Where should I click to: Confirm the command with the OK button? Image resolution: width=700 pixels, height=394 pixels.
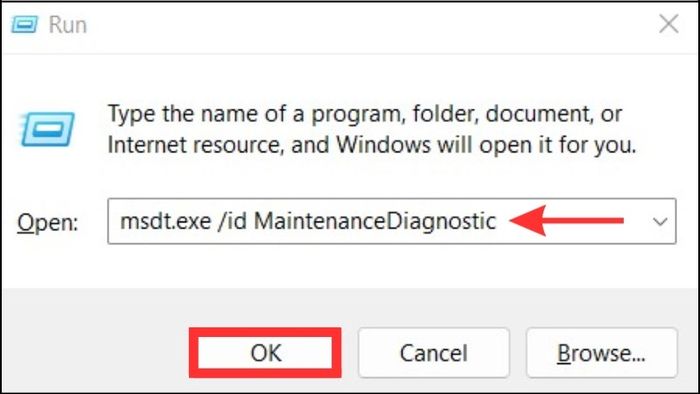pos(266,353)
